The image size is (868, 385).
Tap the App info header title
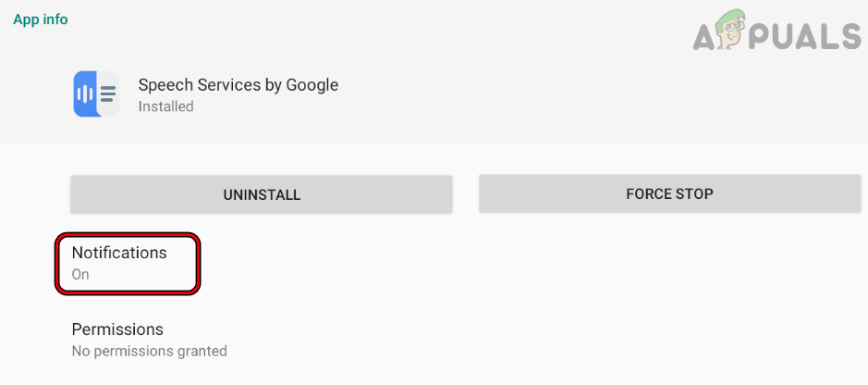[x=41, y=19]
